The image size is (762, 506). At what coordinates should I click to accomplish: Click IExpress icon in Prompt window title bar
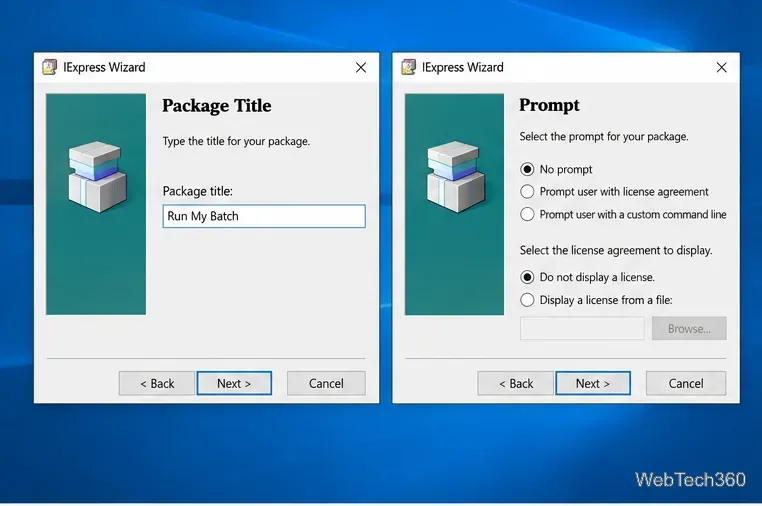409,67
